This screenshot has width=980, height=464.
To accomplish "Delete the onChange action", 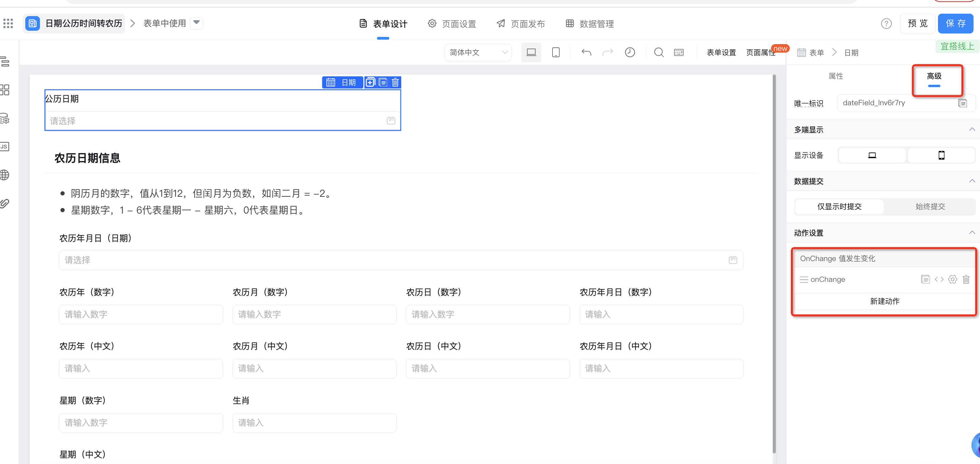I will coord(966,279).
